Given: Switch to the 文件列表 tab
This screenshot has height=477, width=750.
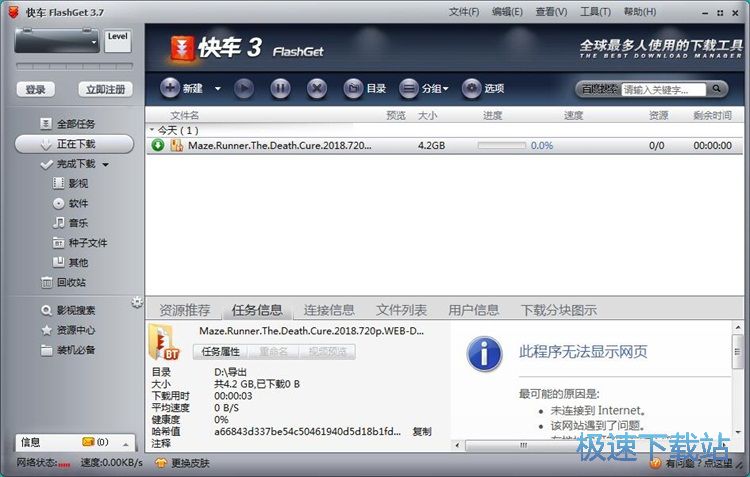Looking at the screenshot, I should (x=401, y=311).
